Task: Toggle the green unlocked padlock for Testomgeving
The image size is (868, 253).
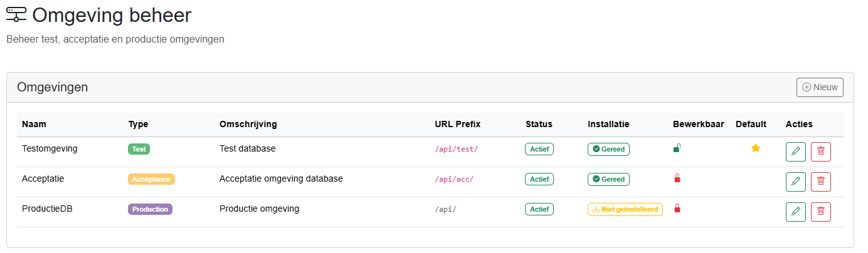Action: [x=677, y=148]
